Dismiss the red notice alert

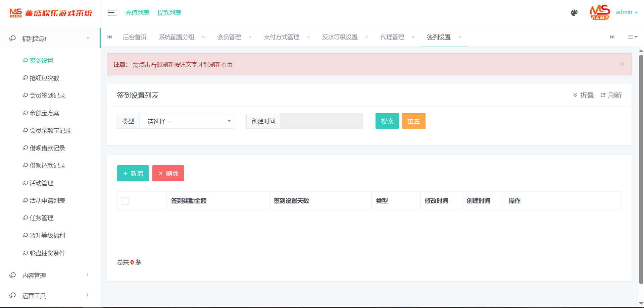[x=622, y=64]
